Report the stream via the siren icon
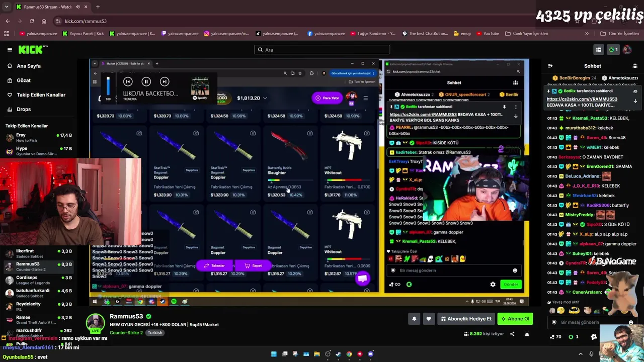This screenshot has width=644, height=362. 527,334
